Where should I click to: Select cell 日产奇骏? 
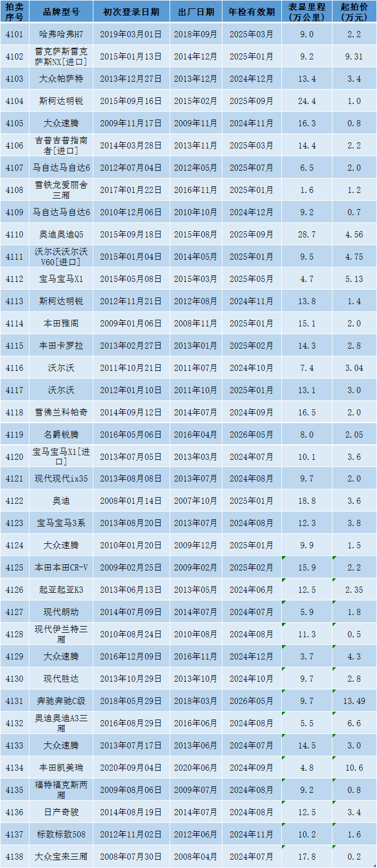61,812
